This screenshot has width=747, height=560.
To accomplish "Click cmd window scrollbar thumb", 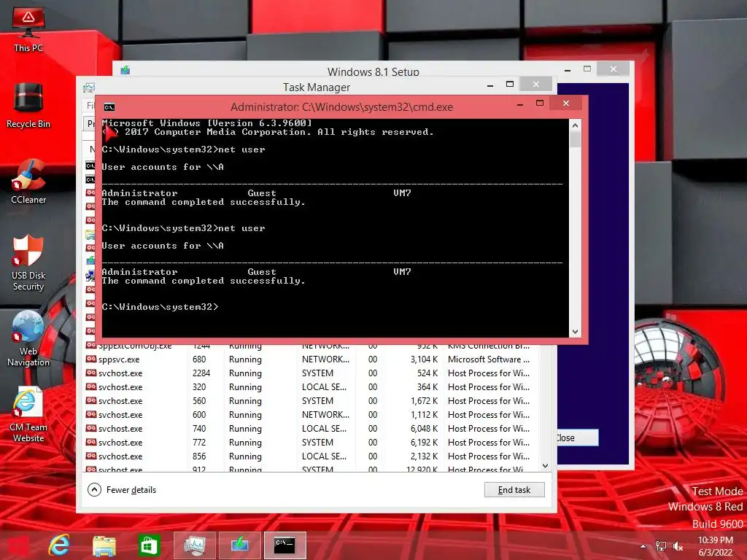I will click(x=575, y=140).
